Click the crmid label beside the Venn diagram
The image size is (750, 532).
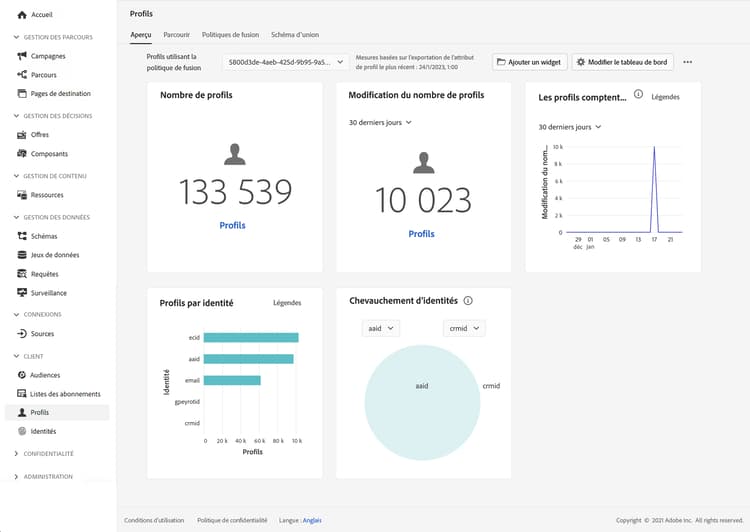[x=491, y=386]
